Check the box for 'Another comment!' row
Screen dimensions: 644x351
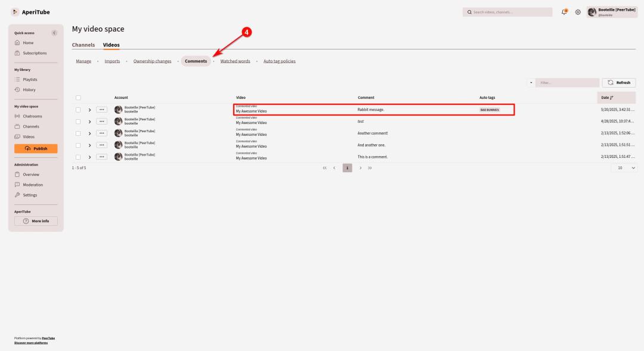click(78, 133)
